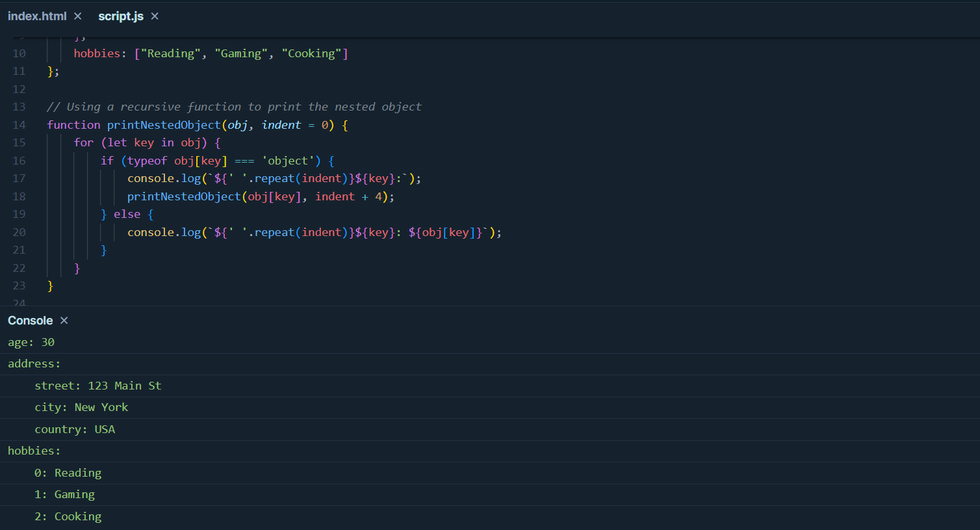Screen dimensions: 980x530
Task: Click the hobbies property on line 10
Action: tap(97, 53)
